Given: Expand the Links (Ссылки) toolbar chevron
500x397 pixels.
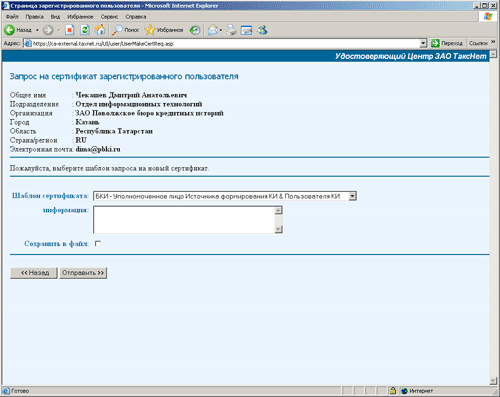Looking at the screenshot, I should (x=493, y=42).
